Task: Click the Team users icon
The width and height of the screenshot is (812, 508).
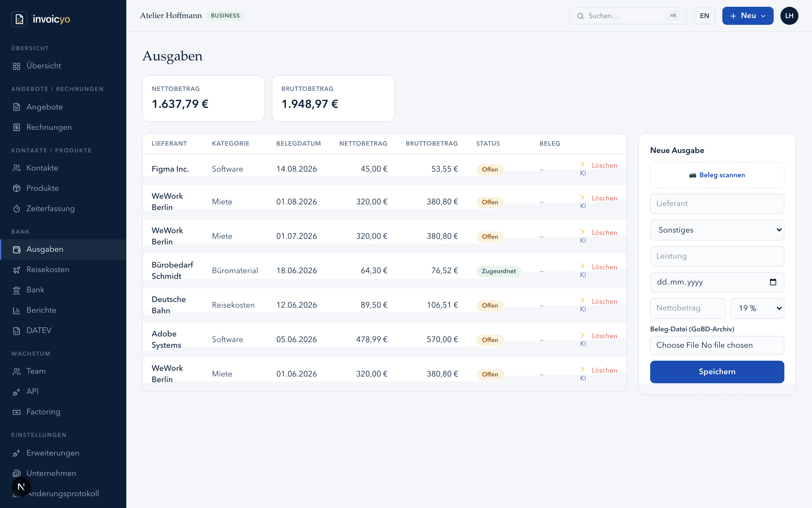Action: (x=17, y=371)
